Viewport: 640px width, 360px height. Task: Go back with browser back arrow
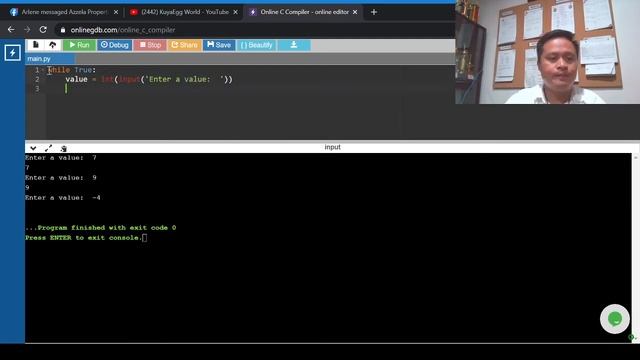pos(11,30)
